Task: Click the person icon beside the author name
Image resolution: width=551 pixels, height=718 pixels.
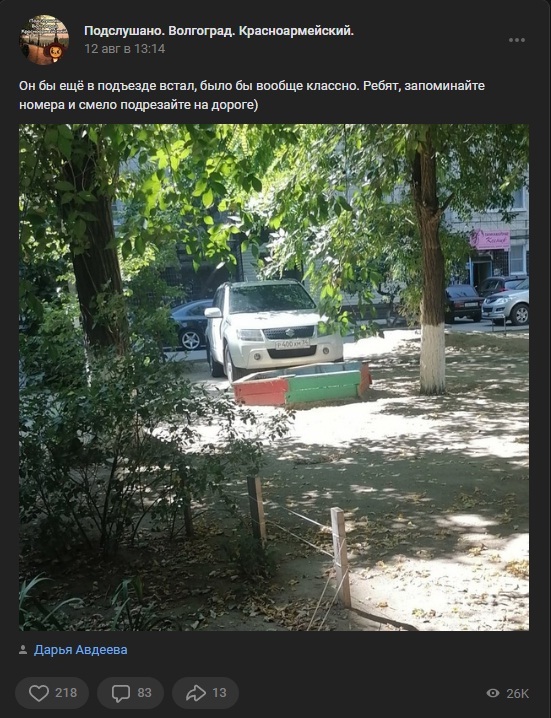Action: (x=23, y=650)
